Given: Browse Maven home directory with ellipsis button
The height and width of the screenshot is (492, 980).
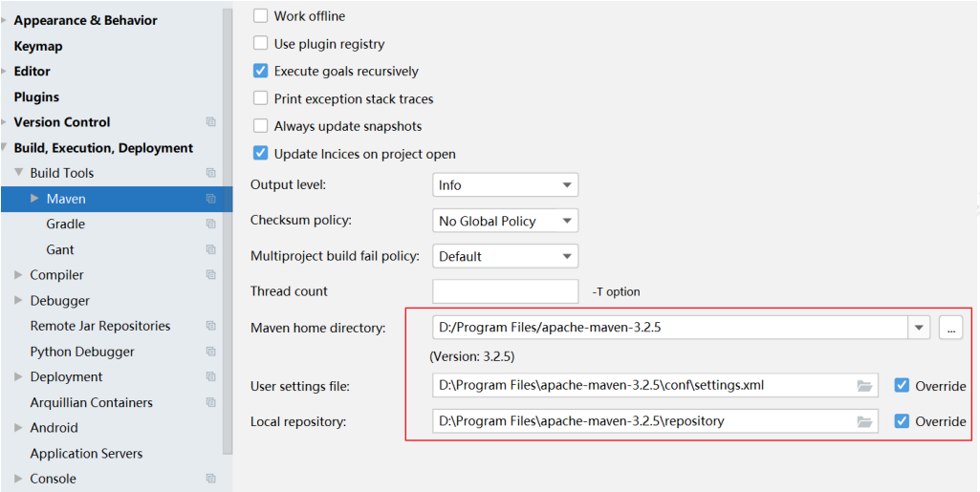Looking at the screenshot, I should tap(950, 328).
